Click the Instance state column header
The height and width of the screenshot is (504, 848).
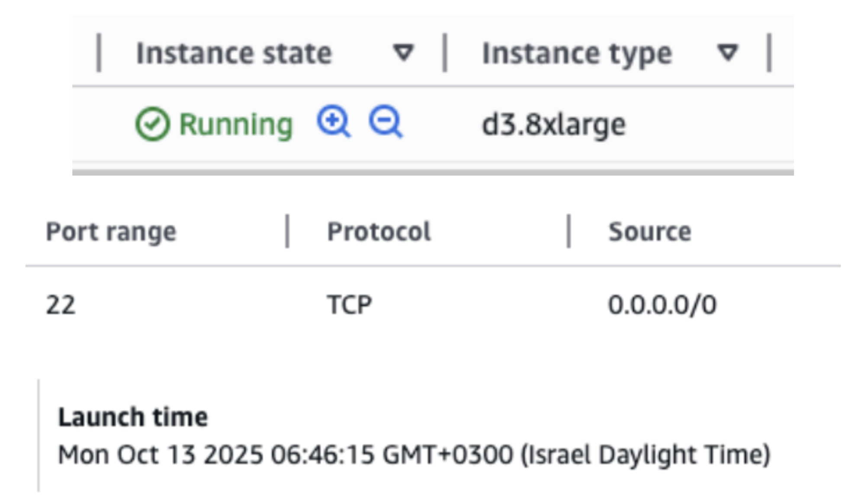click(234, 54)
